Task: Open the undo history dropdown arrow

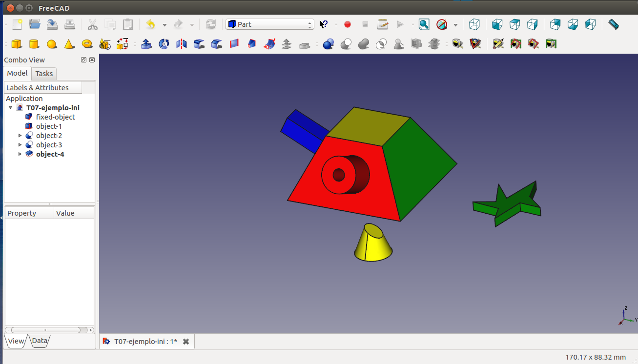Action: tap(165, 25)
